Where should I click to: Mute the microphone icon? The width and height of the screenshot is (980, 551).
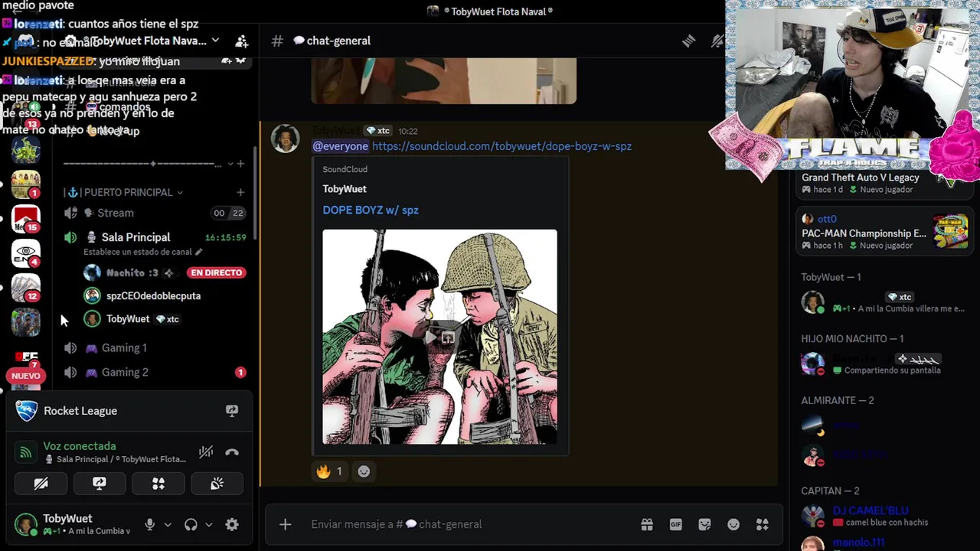pos(150,524)
